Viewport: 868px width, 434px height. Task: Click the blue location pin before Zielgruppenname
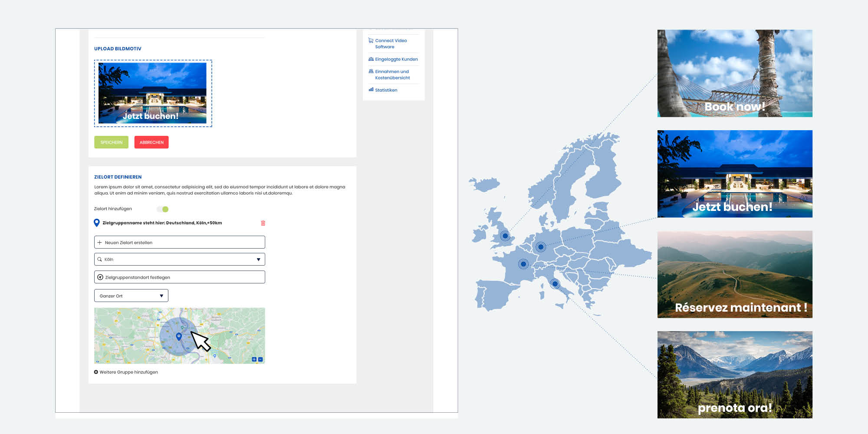pyautogui.click(x=97, y=223)
